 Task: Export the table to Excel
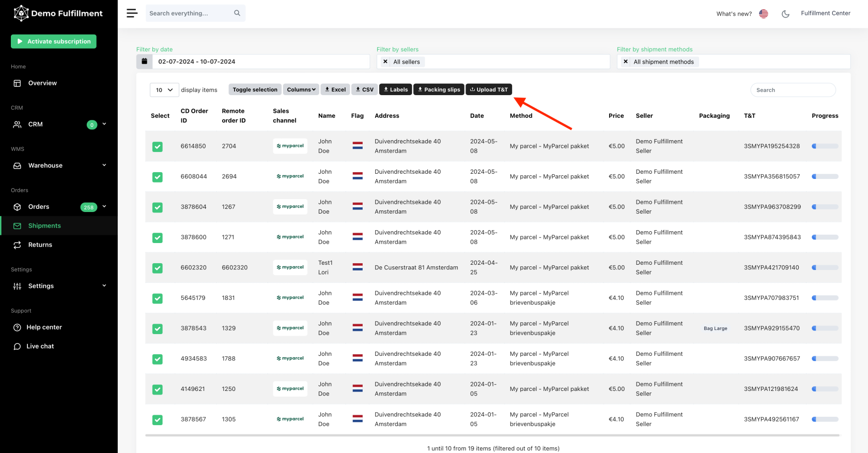click(335, 89)
